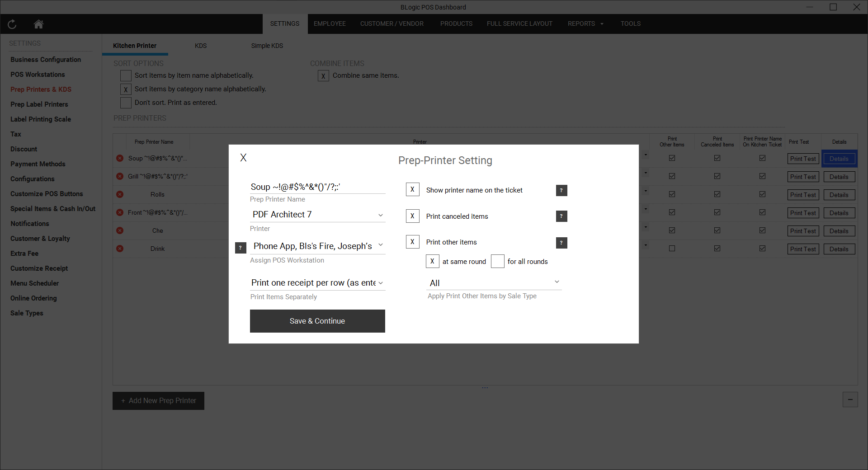868x470 pixels.
Task: Click the Prep Printer Name text field
Action: 316,187
